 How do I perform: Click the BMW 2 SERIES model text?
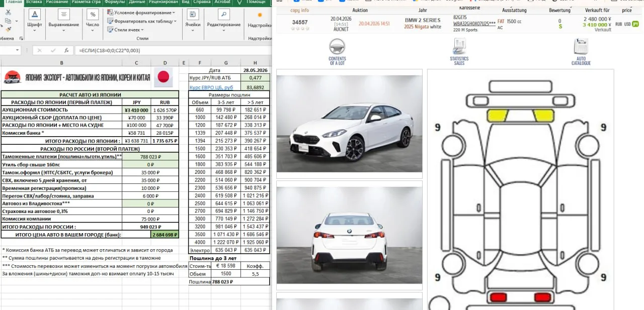423,20
